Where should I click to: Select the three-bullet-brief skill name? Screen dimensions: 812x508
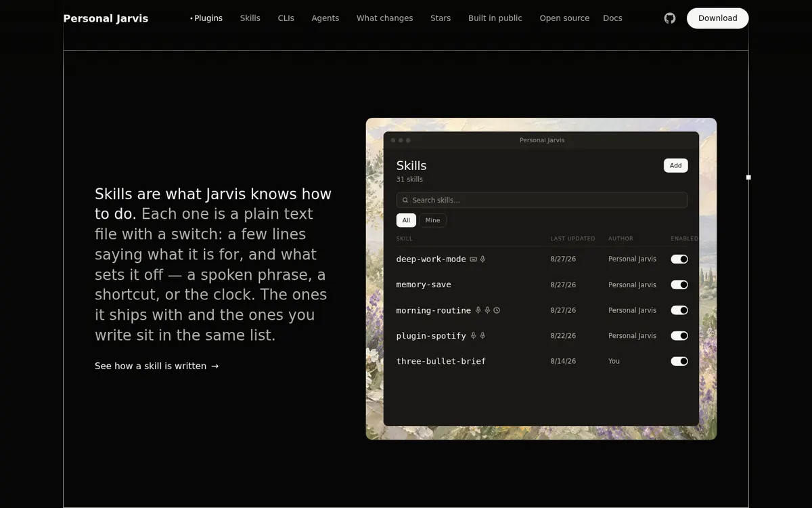[x=441, y=361]
